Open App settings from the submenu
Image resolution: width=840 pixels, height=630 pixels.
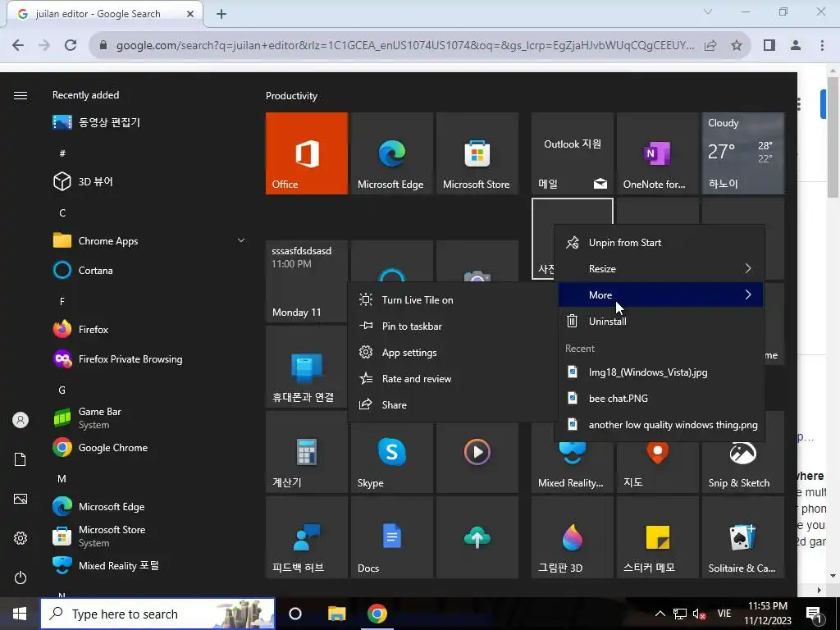tap(452, 353)
